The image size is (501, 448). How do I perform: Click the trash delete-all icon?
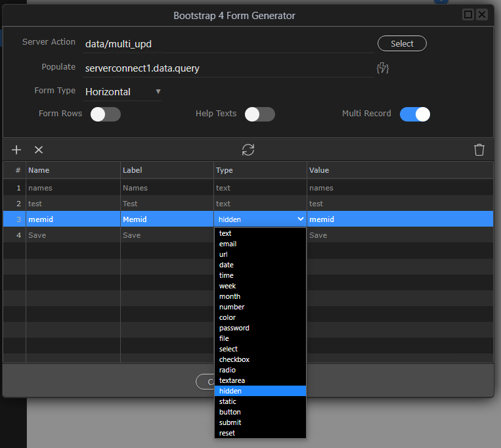point(479,150)
